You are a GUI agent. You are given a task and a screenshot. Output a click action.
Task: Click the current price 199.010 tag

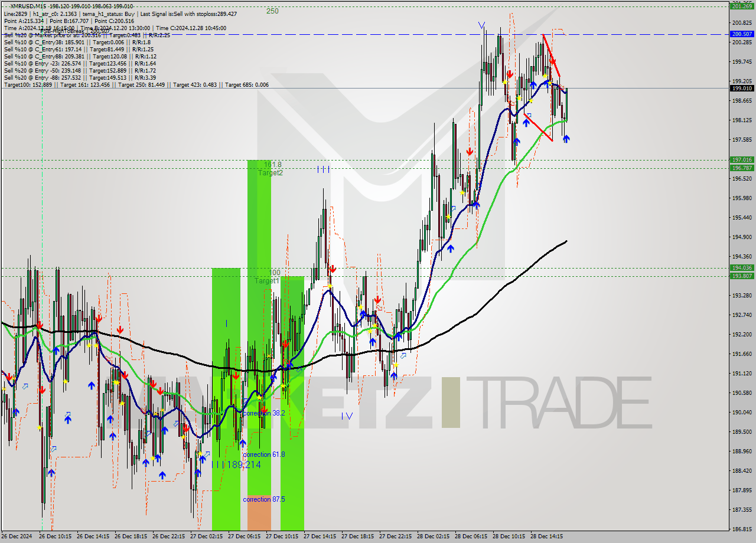[x=742, y=88]
